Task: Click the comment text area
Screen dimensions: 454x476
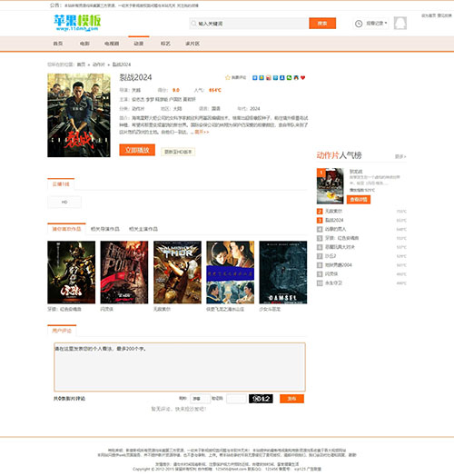Action: click(180, 367)
